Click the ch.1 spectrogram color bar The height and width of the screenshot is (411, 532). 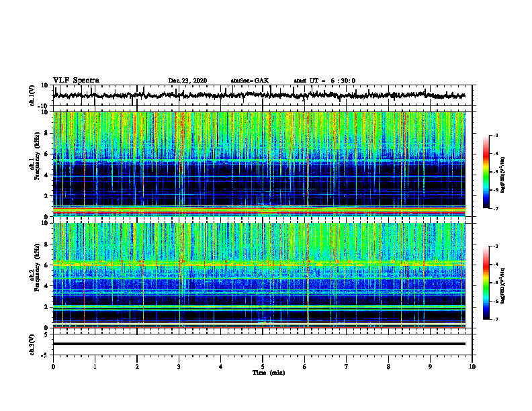coord(486,172)
